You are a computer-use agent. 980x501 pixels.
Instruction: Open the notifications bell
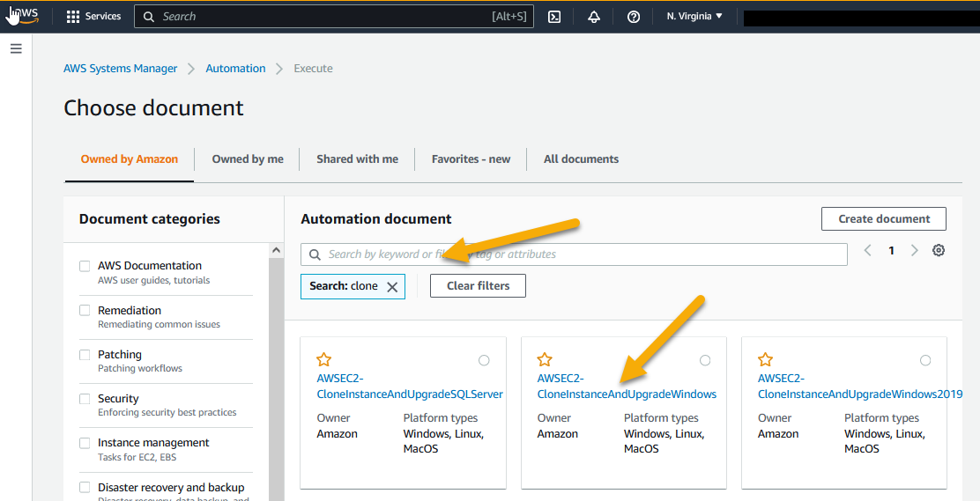[594, 17]
